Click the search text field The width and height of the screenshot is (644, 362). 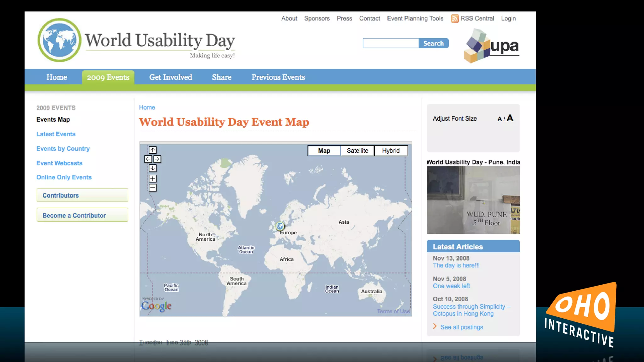click(x=391, y=43)
